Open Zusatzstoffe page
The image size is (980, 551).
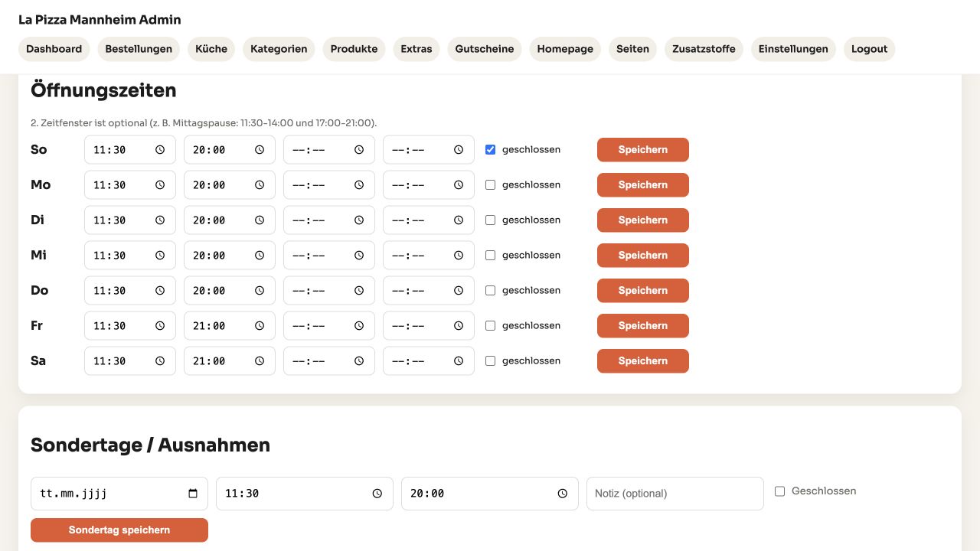click(704, 49)
